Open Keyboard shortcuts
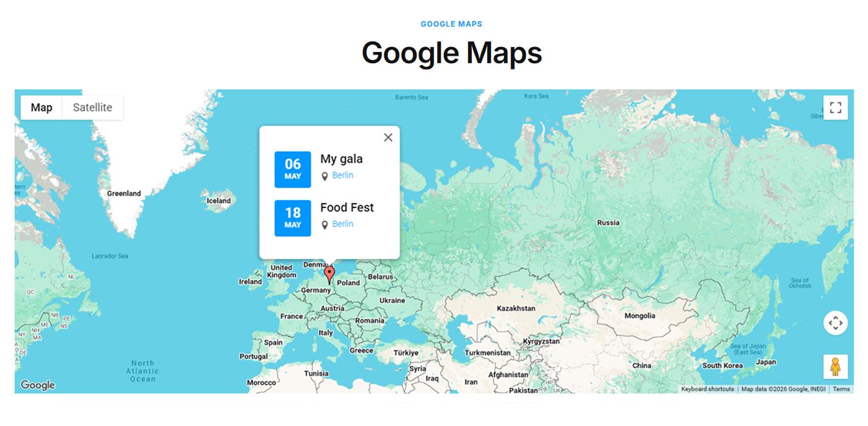The width and height of the screenshot is (868, 426). coord(708,389)
